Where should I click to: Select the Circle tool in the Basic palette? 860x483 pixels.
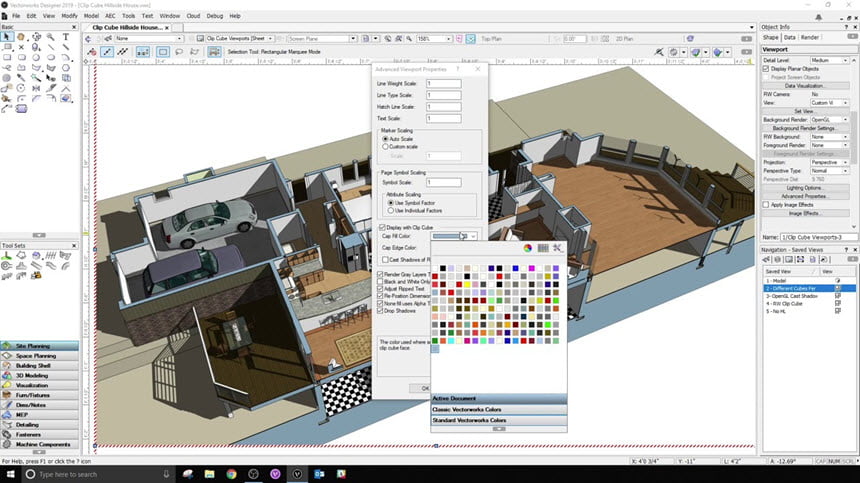click(x=36, y=57)
